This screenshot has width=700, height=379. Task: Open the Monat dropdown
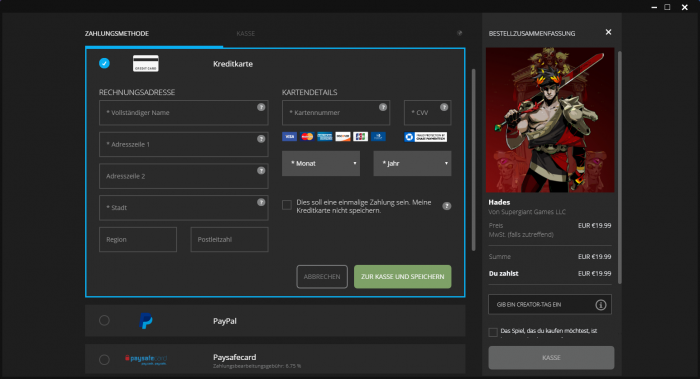tap(321, 163)
